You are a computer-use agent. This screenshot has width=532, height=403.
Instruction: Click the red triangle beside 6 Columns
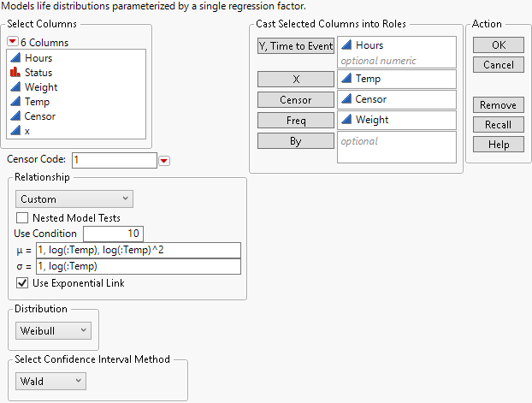(x=13, y=42)
